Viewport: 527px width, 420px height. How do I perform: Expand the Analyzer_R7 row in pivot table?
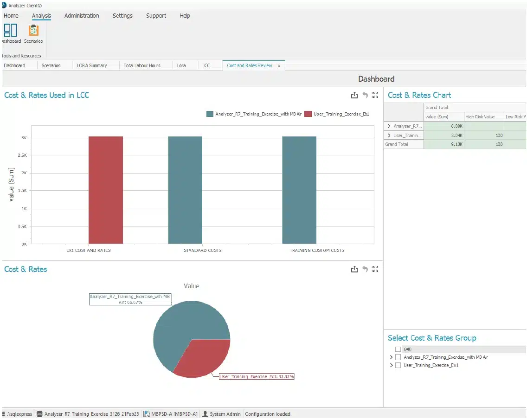389,126
